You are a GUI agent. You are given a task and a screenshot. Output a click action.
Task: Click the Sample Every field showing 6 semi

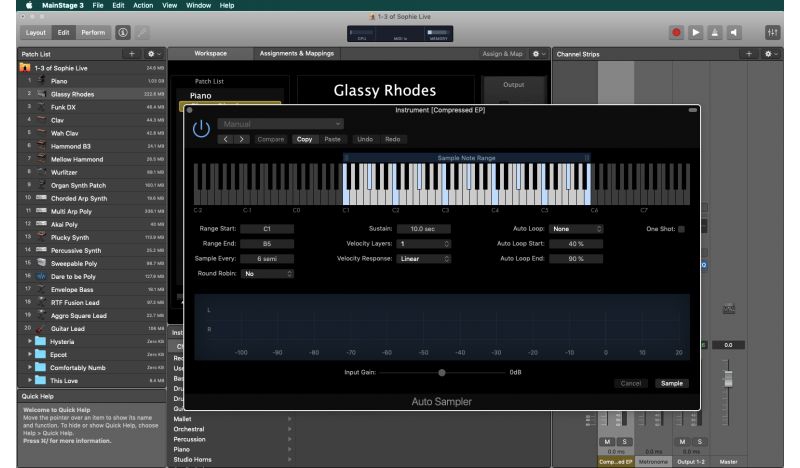coord(267,259)
